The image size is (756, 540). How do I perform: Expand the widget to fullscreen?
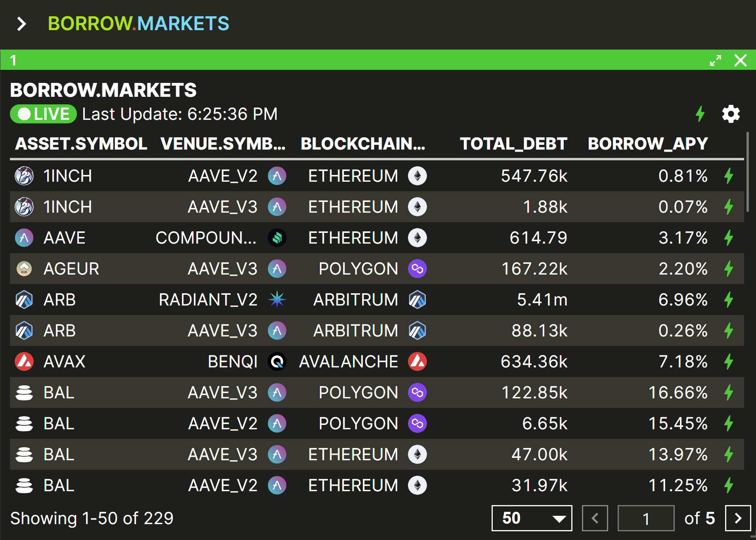(715, 60)
